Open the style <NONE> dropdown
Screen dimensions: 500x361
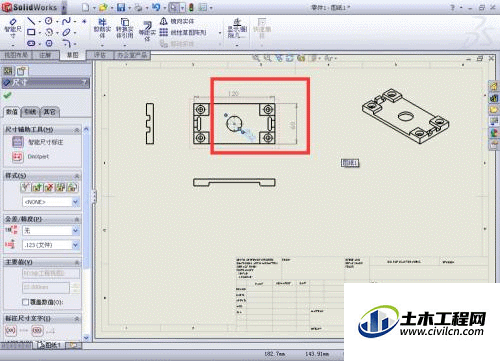tap(76, 202)
